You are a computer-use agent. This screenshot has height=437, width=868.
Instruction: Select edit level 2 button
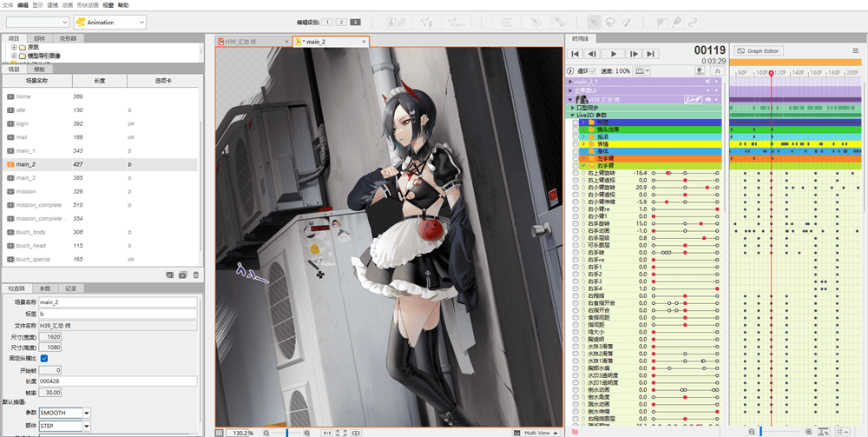341,23
